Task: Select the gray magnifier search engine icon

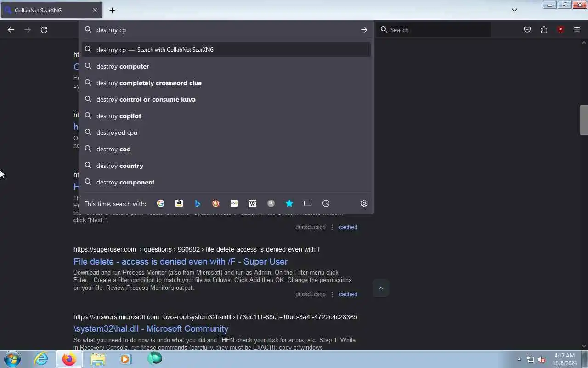Action: pyautogui.click(x=271, y=203)
